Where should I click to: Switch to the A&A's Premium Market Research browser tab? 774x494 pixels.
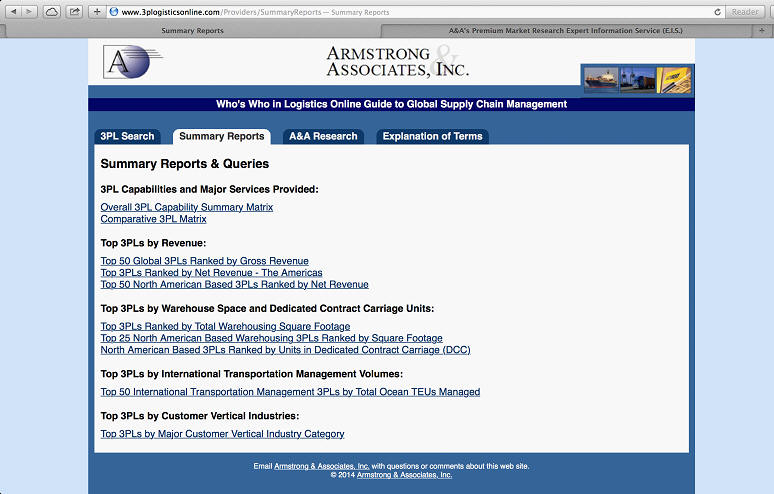574,30
